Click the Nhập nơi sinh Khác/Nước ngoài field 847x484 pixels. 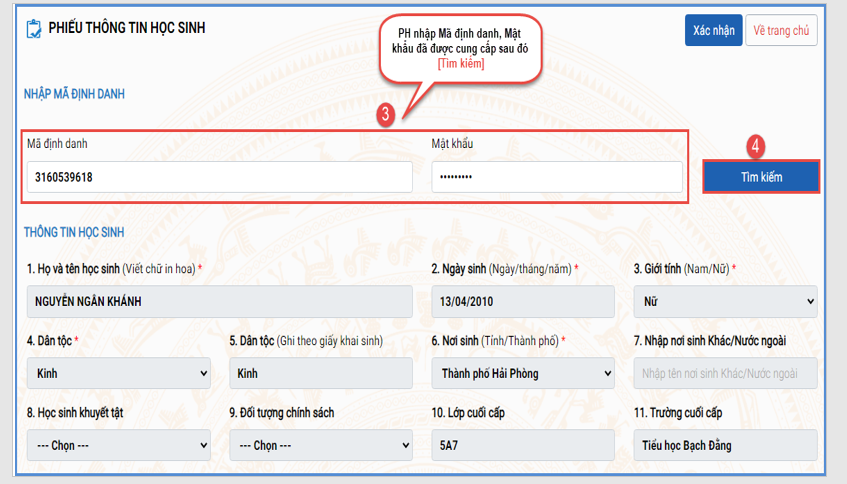(x=725, y=373)
